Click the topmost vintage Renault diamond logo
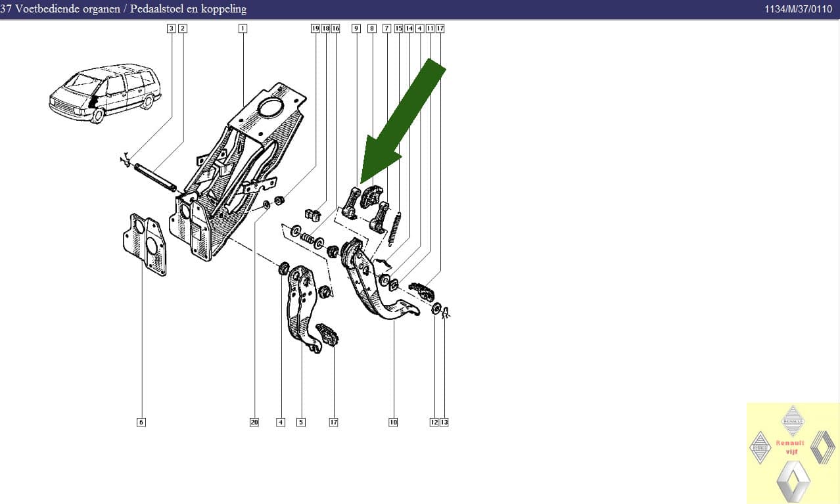The image size is (840, 504). pyautogui.click(x=793, y=421)
